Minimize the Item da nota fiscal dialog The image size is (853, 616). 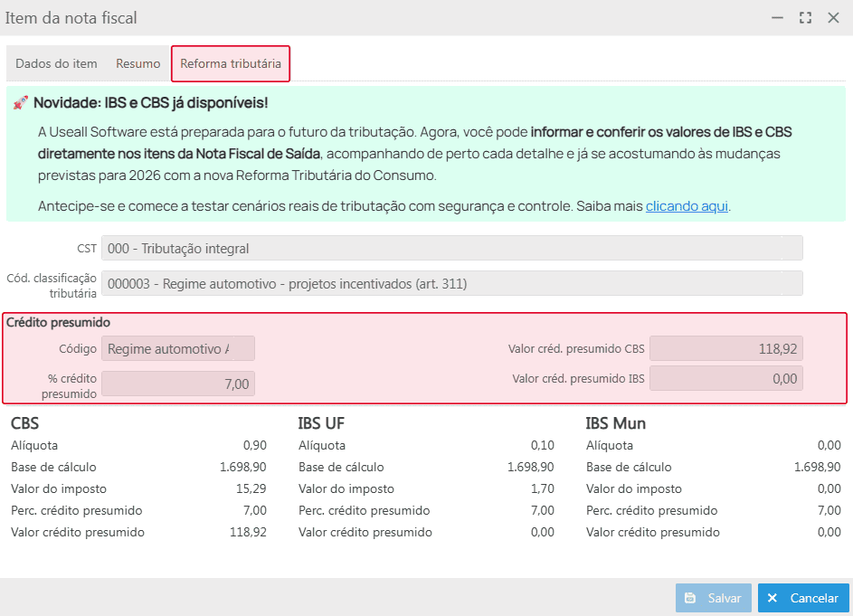click(777, 18)
